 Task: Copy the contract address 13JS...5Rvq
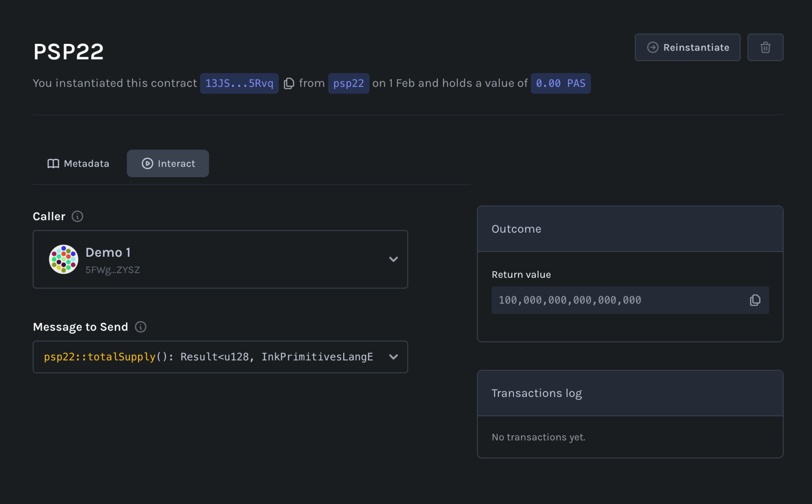click(x=289, y=83)
